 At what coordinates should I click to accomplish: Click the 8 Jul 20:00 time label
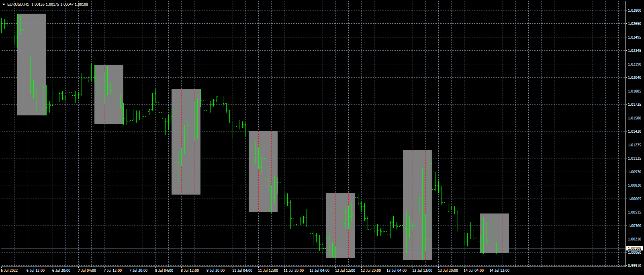pos(216,271)
